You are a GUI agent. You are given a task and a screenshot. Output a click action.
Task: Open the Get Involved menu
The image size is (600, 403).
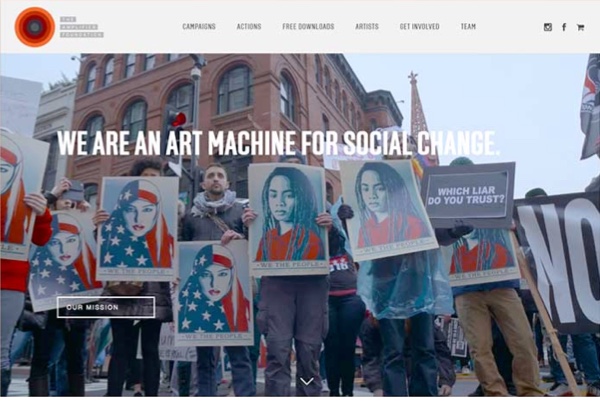[419, 26]
